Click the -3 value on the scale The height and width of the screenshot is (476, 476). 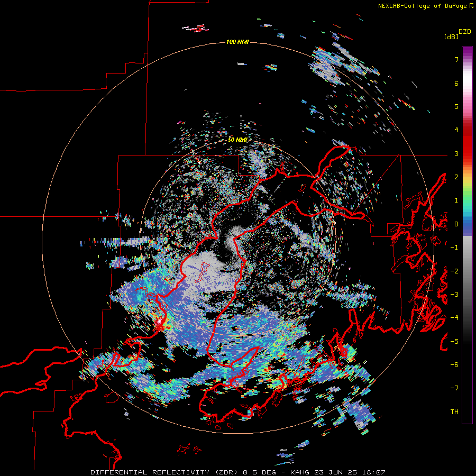(454, 295)
